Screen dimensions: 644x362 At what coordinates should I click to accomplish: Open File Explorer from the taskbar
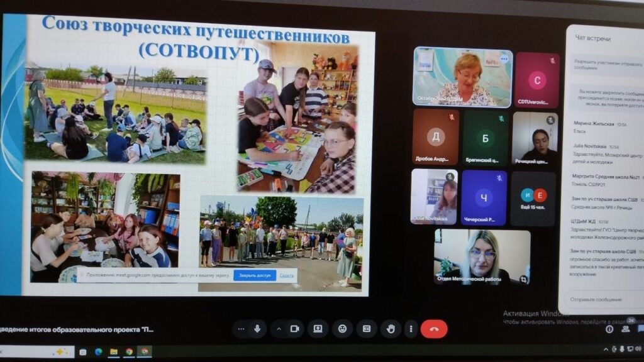(114, 351)
